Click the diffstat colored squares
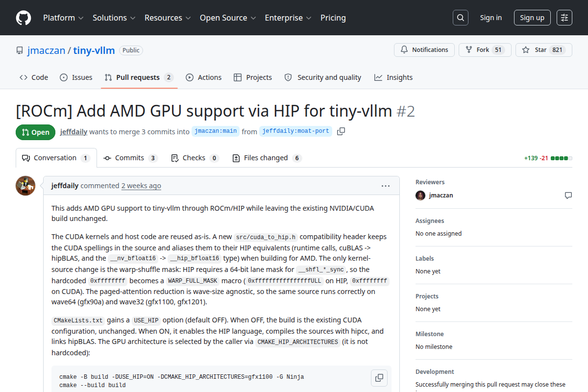 click(x=562, y=158)
